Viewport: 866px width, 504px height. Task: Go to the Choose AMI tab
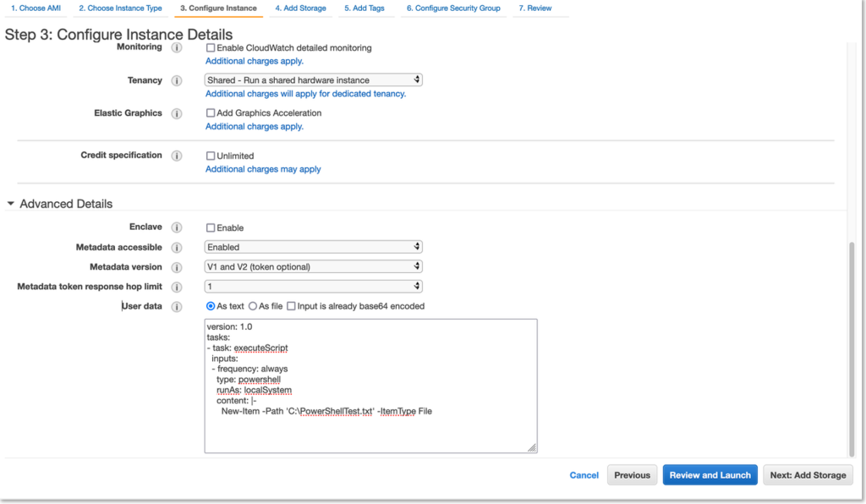pyautogui.click(x=36, y=8)
